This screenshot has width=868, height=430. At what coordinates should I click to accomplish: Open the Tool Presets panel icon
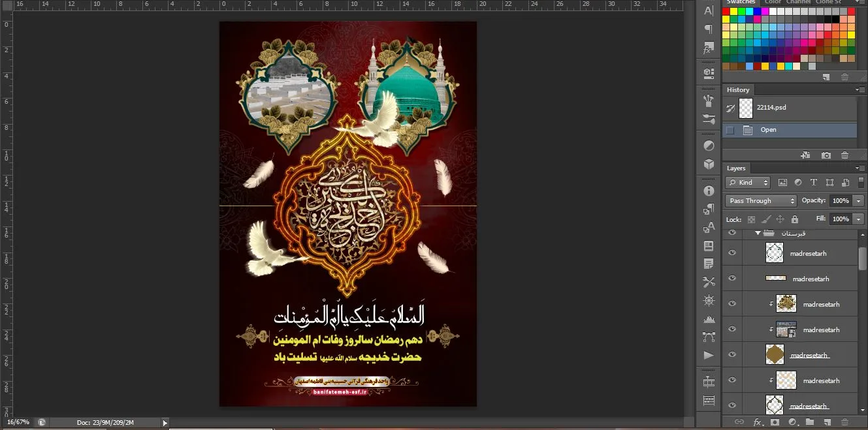click(x=709, y=283)
